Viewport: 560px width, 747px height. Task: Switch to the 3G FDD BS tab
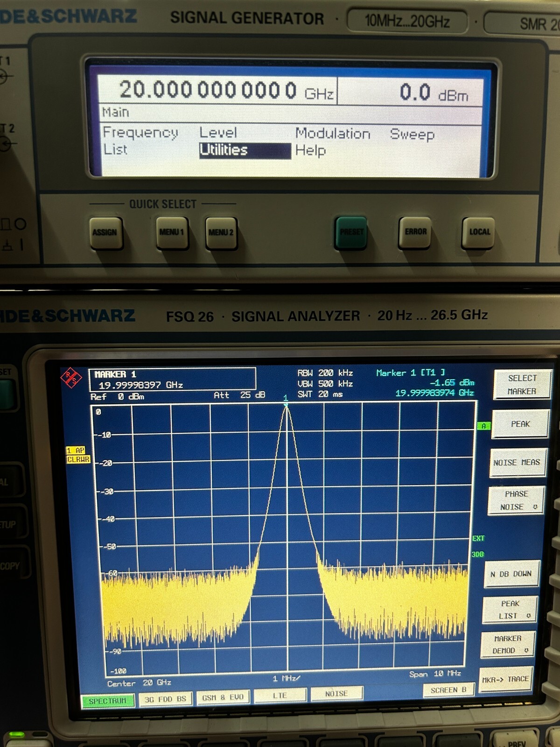[165, 699]
